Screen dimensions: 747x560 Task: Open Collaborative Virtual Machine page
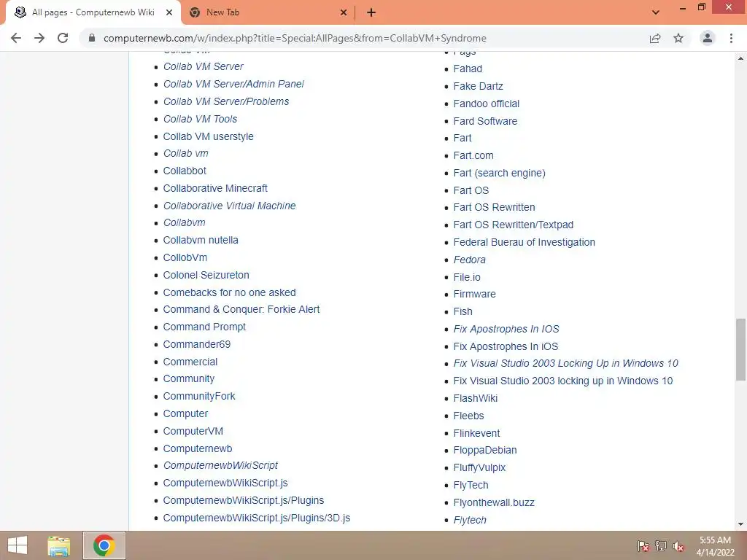point(229,206)
